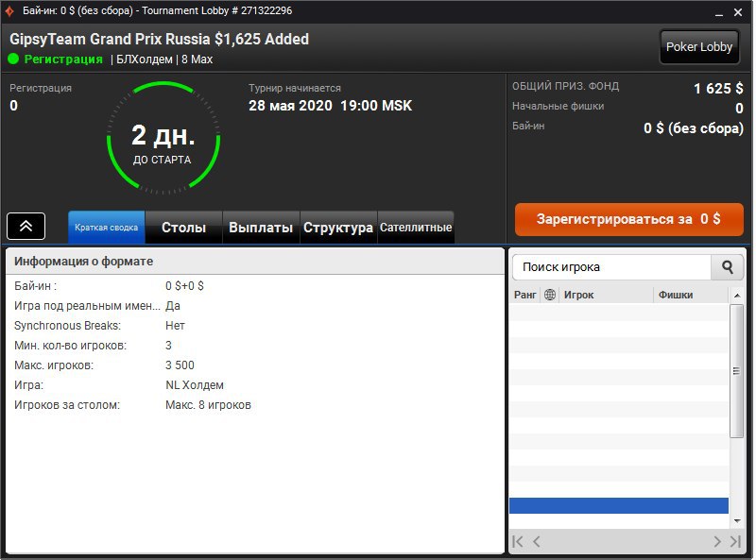This screenshot has height=560, width=756.
Task: Sort player list by Ранг column
Action: pos(525,295)
